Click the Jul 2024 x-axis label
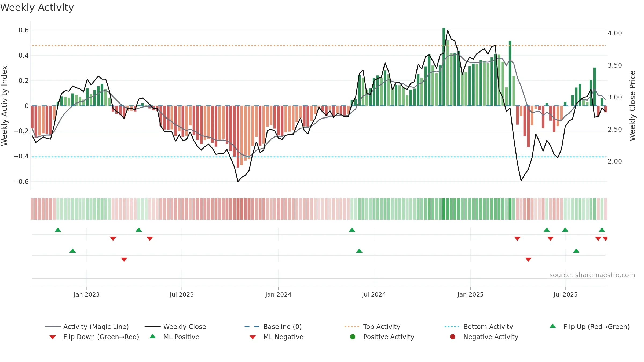Image resolution: width=644 pixels, height=362 pixels. point(374,294)
